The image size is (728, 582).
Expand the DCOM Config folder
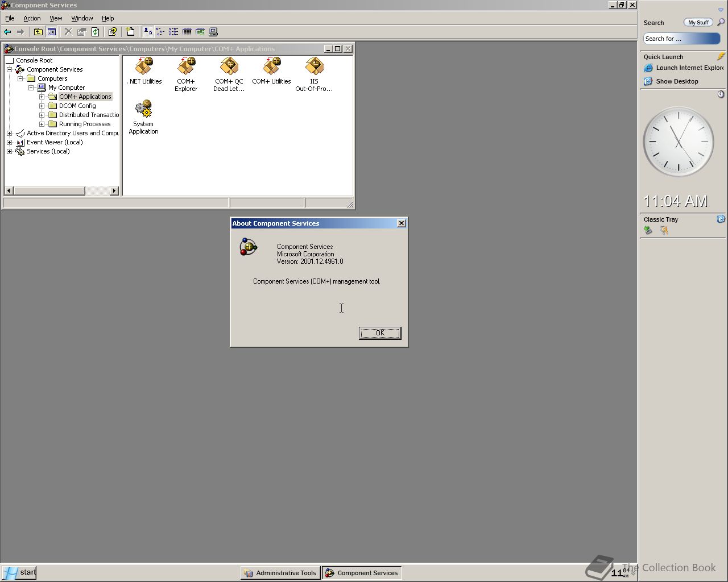[x=42, y=106]
